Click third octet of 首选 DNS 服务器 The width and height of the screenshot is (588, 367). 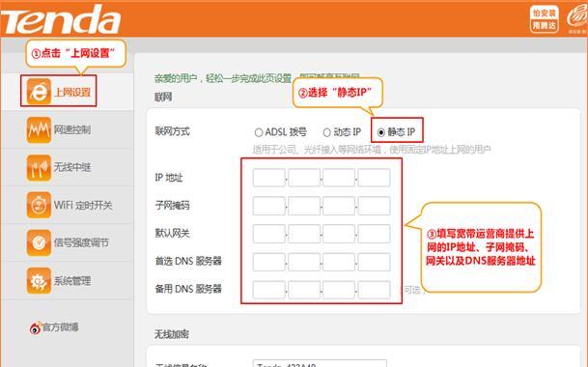339,262
